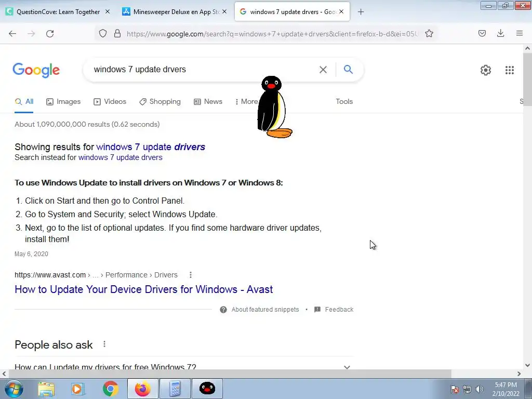Click the About featured snippets question icon
This screenshot has width=532, height=399.
click(x=223, y=310)
